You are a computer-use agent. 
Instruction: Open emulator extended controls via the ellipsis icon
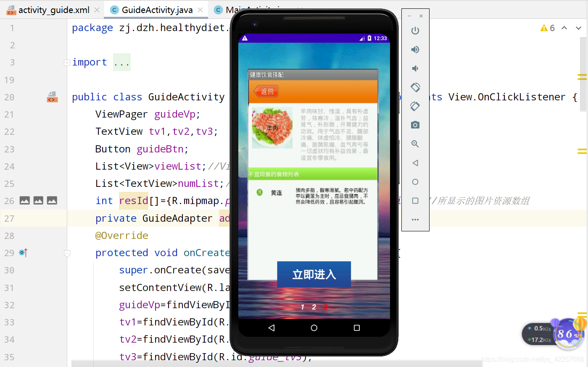click(415, 219)
